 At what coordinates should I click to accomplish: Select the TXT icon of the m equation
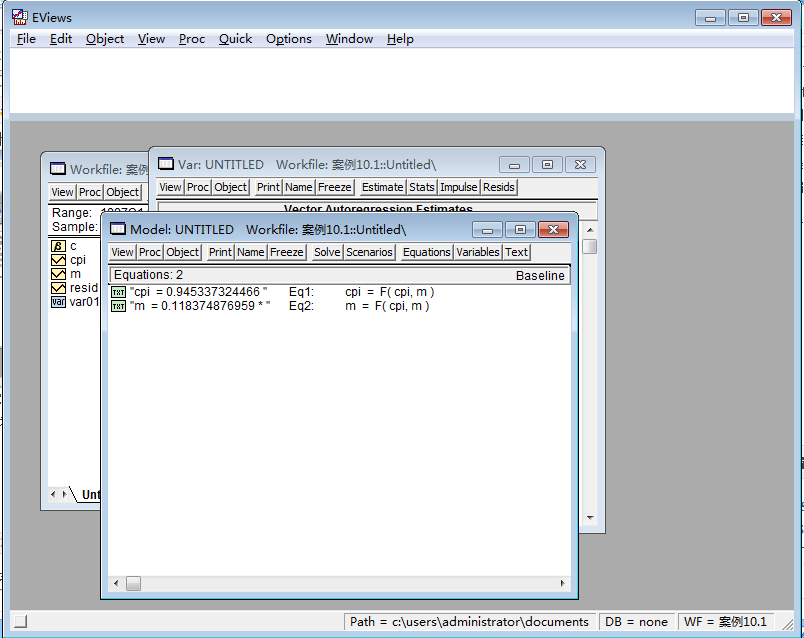click(118, 306)
